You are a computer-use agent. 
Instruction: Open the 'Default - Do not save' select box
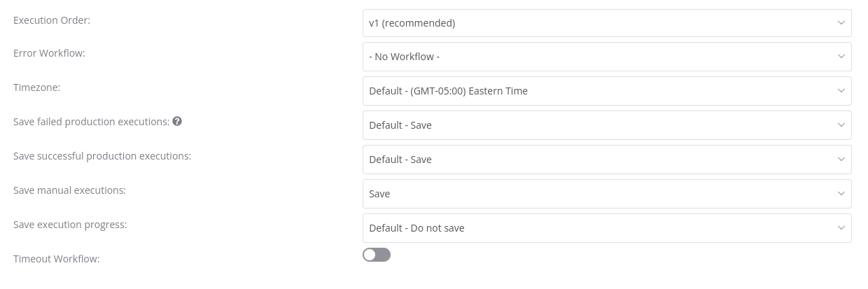pyautogui.click(x=607, y=228)
